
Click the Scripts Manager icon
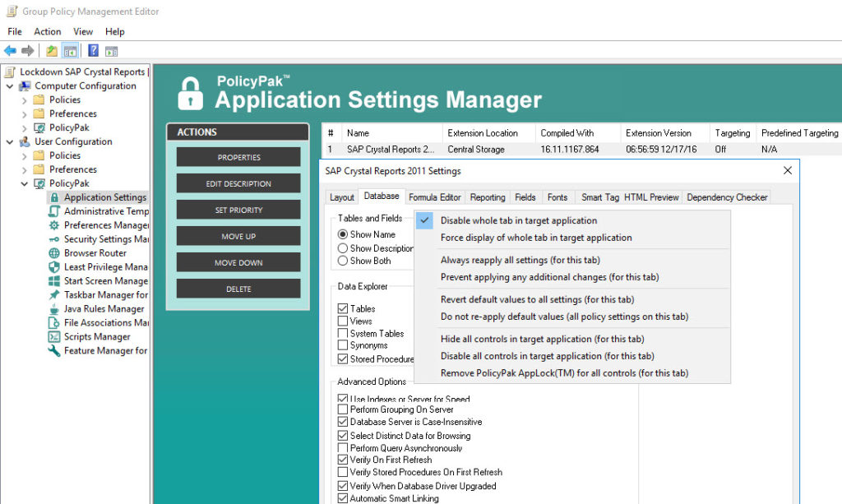point(54,337)
